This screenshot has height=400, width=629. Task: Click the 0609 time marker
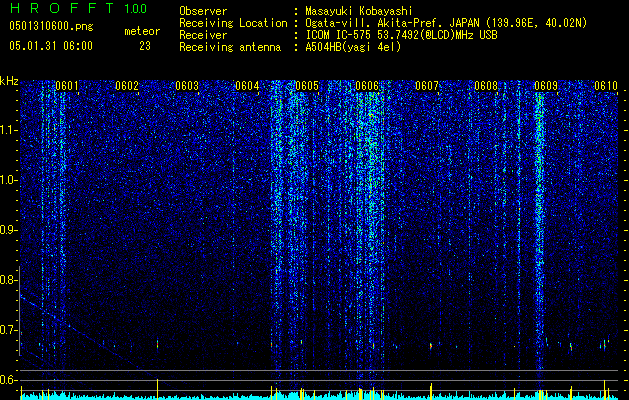point(546,86)
